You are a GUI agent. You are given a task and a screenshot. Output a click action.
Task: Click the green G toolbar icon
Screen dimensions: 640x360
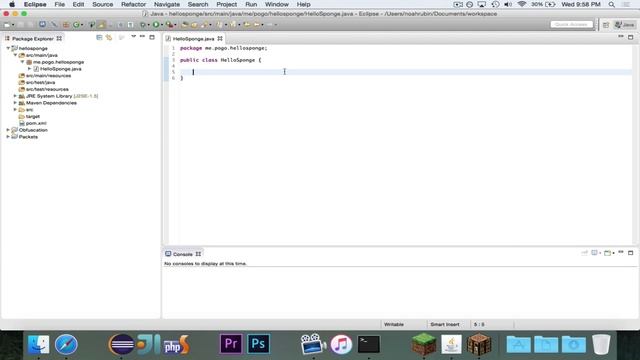tap(76, 25)
